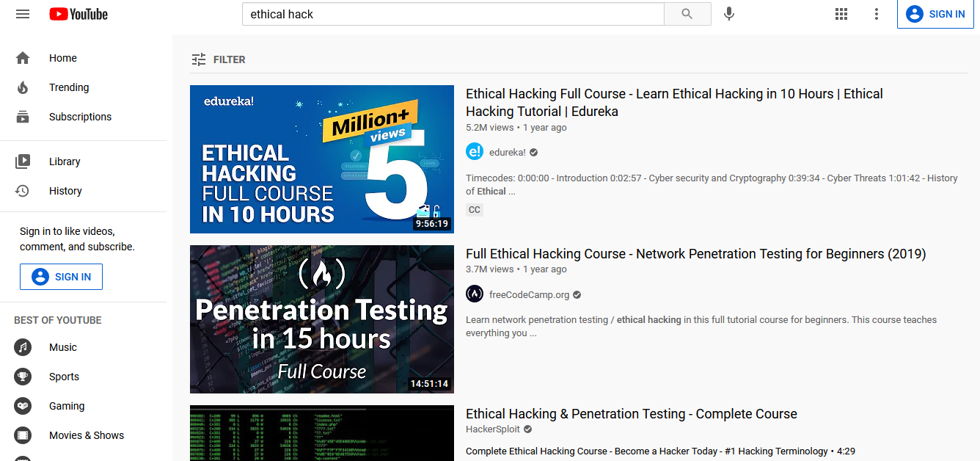Click the 5.2M views text
The image size is (980, 461).
click(x=490, y=128)
